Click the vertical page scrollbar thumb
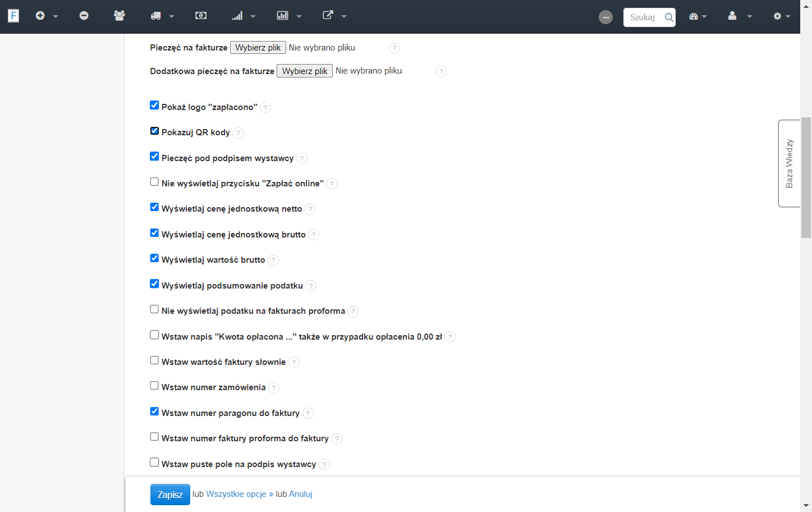The width and height of the screenshot is (812, 512). point(806,177)
